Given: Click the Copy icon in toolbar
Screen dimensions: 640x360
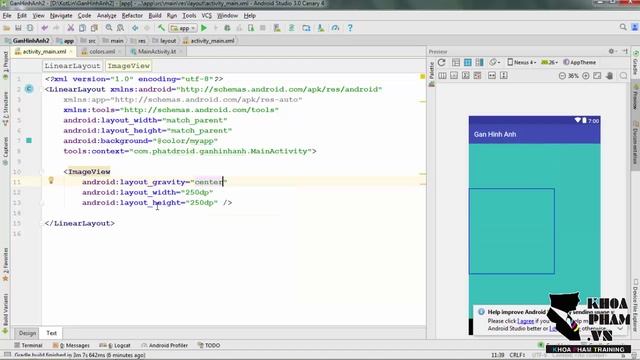Looking at the screenshot, I should click(82, 28).
